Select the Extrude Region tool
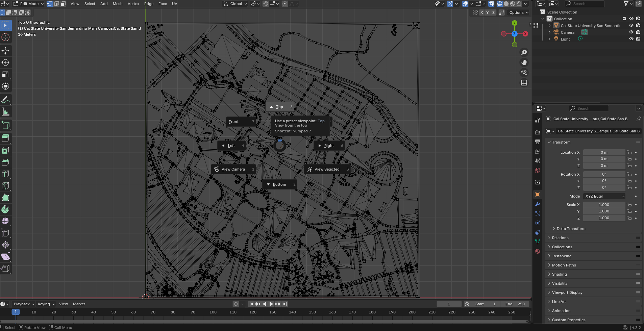The image size is (644, 331). click(5, 138)
